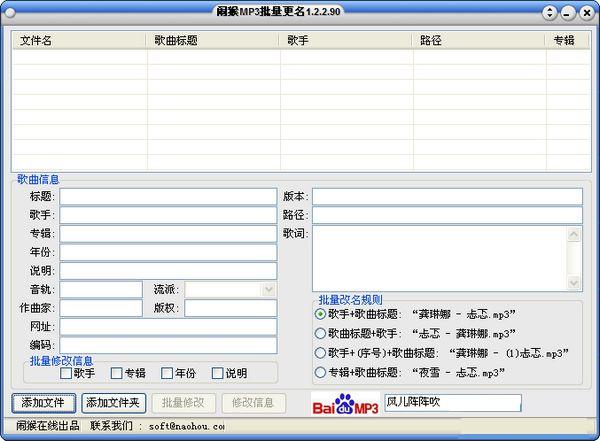This screenshot has width=600, height=441.
Task: Click the lyrics box scroll up arrow
Action: (573, 234)
